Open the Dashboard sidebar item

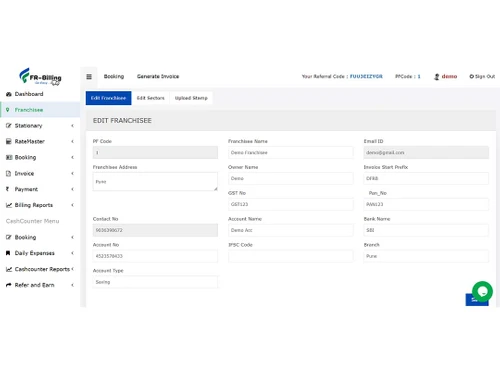tap(40, 94)
